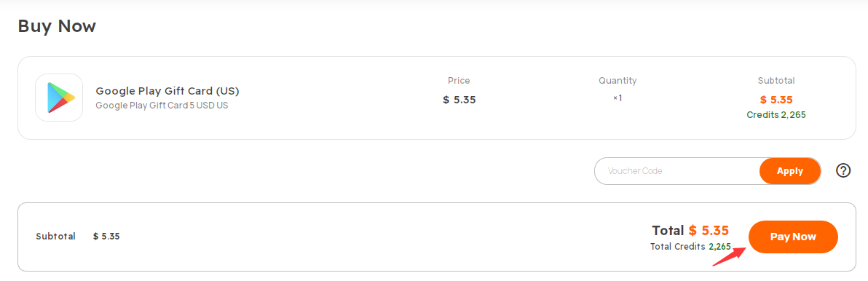Open the voucher help question mark icon
The image size is (868, 281).
point(843,171)
